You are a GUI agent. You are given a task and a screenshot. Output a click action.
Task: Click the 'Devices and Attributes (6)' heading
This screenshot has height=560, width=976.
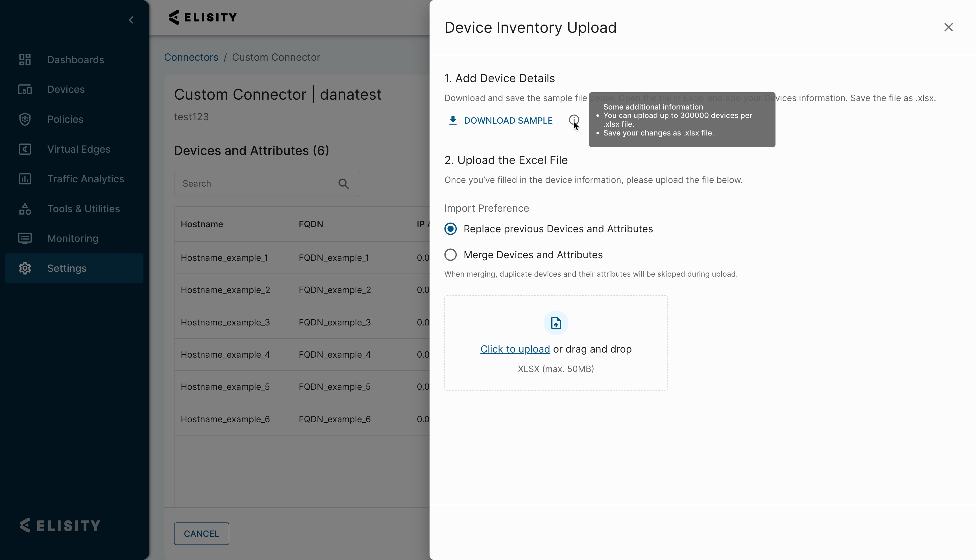pyautogui.click(x=252, y=151)
